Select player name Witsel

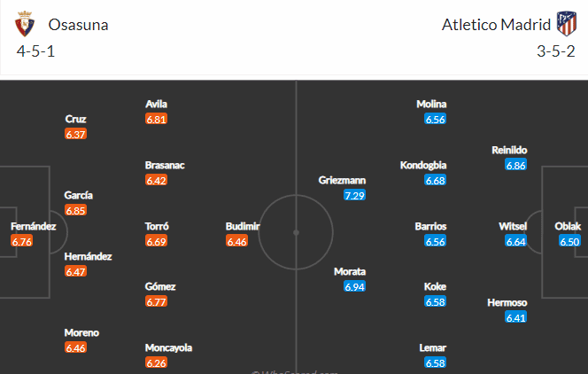(513, 226)
